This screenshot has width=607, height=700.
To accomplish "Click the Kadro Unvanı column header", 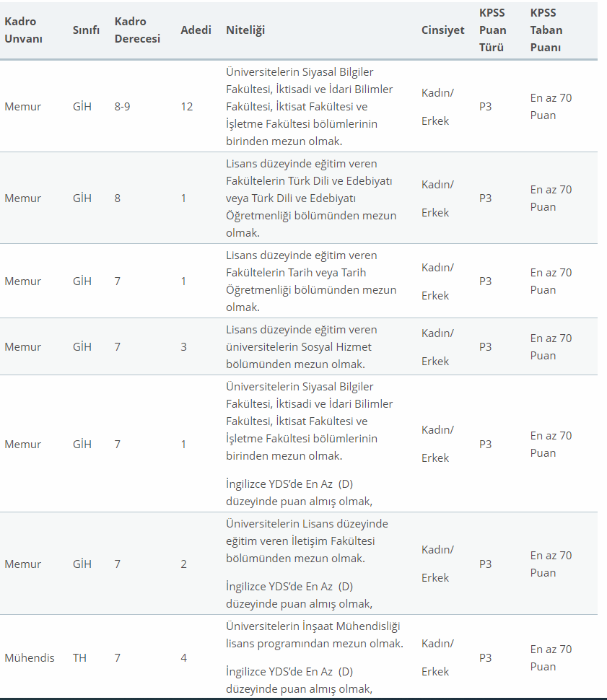I will (23, 30).
